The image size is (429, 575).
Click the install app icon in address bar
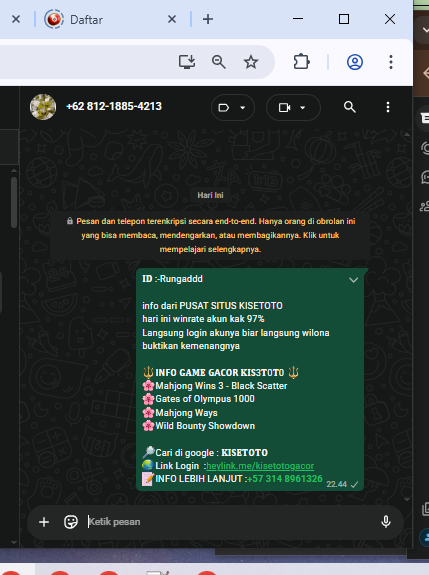[x=187, y=62]
